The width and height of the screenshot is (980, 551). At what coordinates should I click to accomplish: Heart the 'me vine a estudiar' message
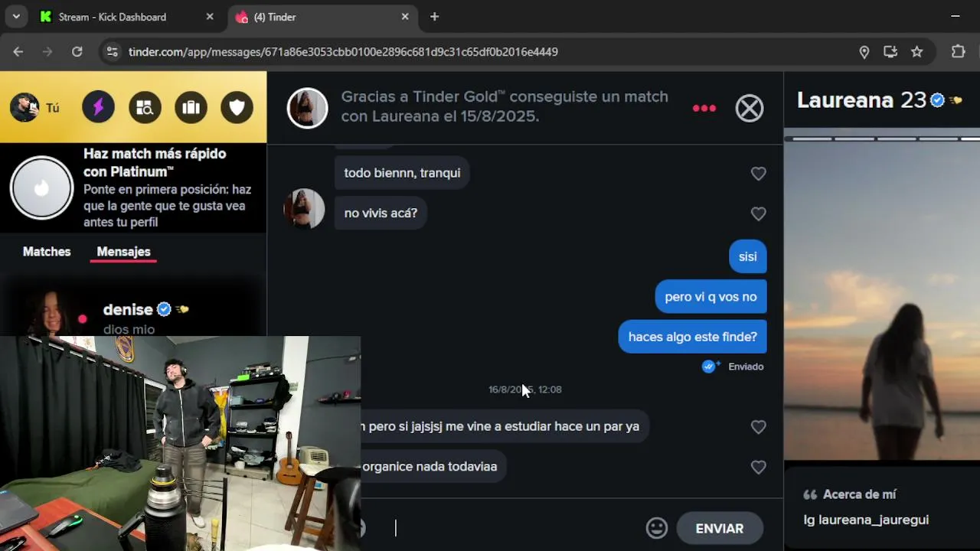click(759, 427)
